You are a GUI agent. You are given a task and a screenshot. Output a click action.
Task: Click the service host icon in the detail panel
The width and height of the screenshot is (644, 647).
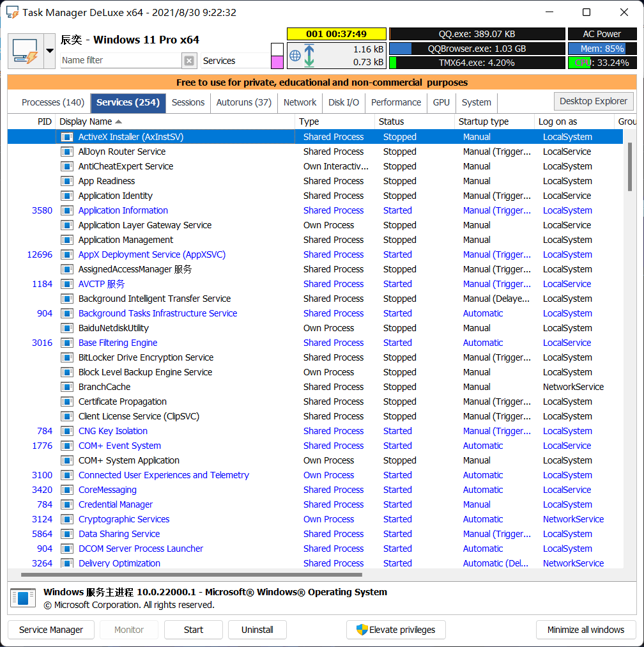[22, 598]
